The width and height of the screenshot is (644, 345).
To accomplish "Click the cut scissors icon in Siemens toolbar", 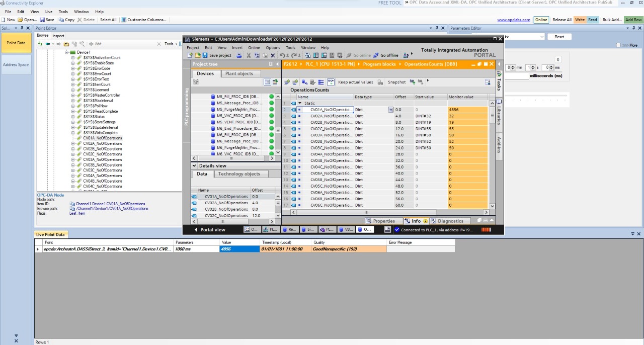I will point(249,55).
